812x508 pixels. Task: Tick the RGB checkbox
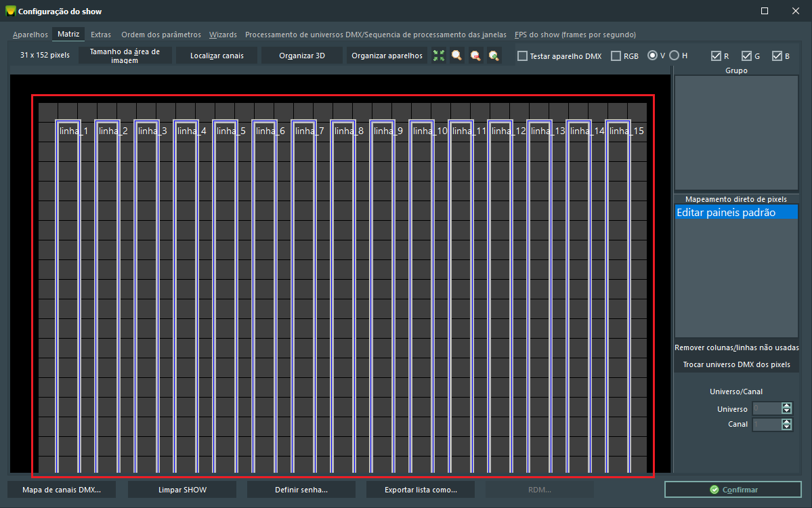[x=616, y=56]
